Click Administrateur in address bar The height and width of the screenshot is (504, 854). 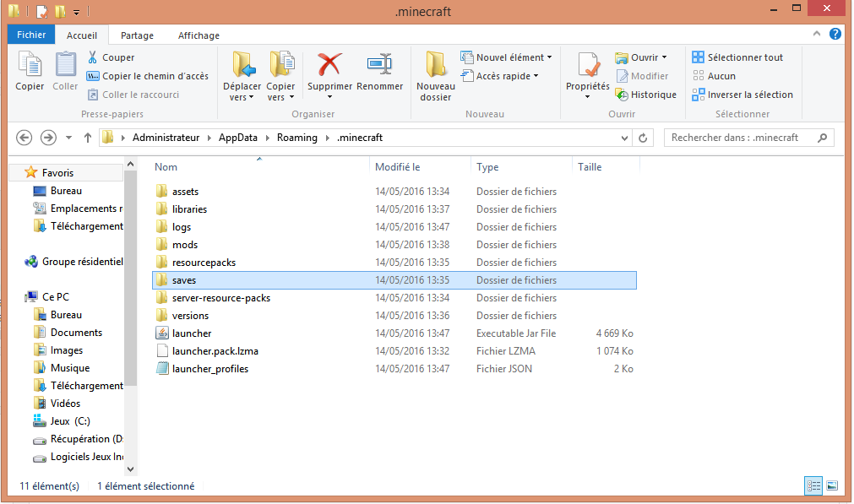click(x=166, y=138)
